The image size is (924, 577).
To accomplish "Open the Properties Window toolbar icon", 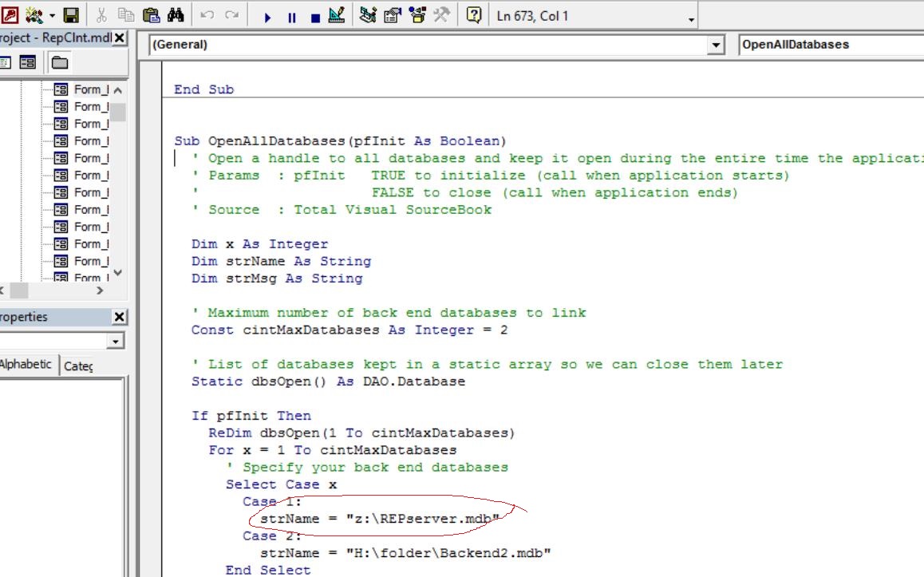I will [393, 15].
